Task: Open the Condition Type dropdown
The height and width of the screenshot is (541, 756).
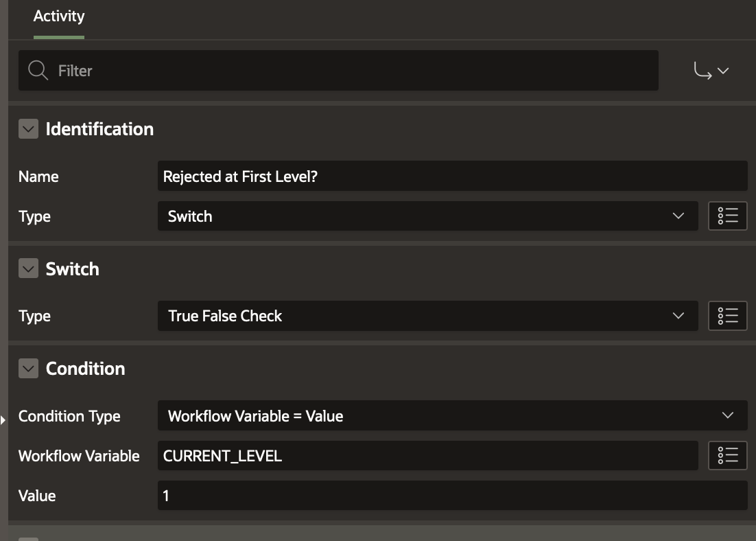Action: 451,416
